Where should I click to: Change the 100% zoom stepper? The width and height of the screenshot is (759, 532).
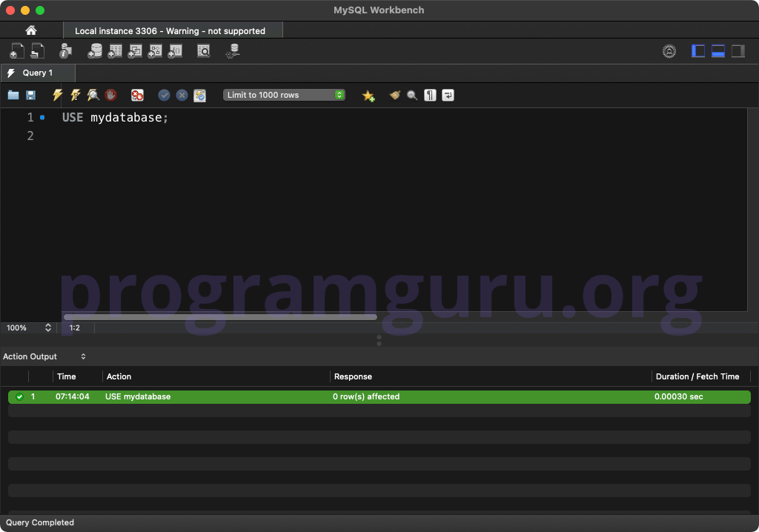[48, 327]
